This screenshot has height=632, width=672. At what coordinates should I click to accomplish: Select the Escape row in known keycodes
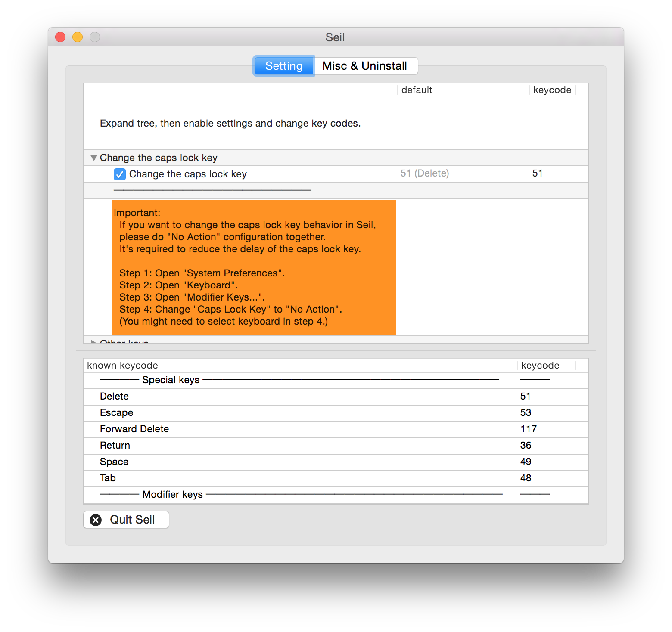click(336, 413)
